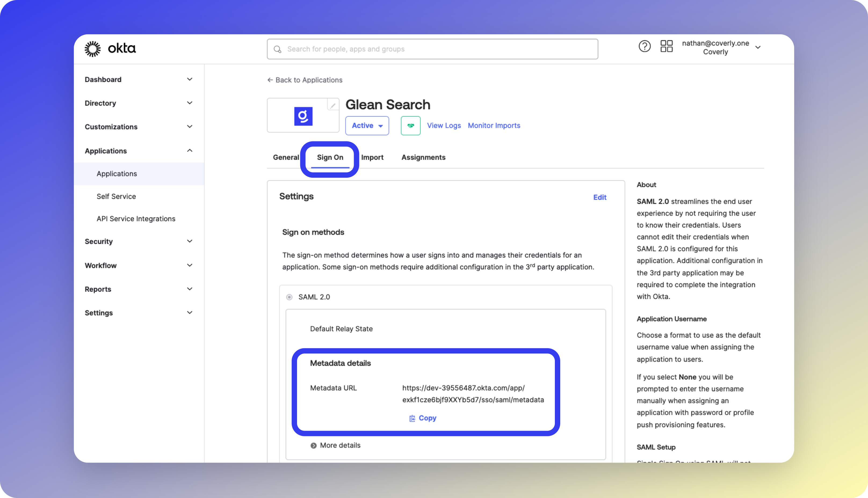Click the Edit settings link

pos(599,197)
